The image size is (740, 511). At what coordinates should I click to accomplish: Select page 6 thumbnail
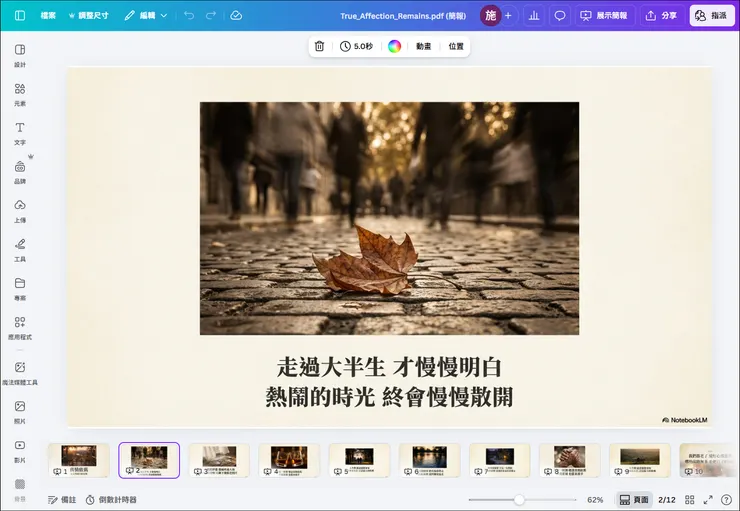pos(429,460)
